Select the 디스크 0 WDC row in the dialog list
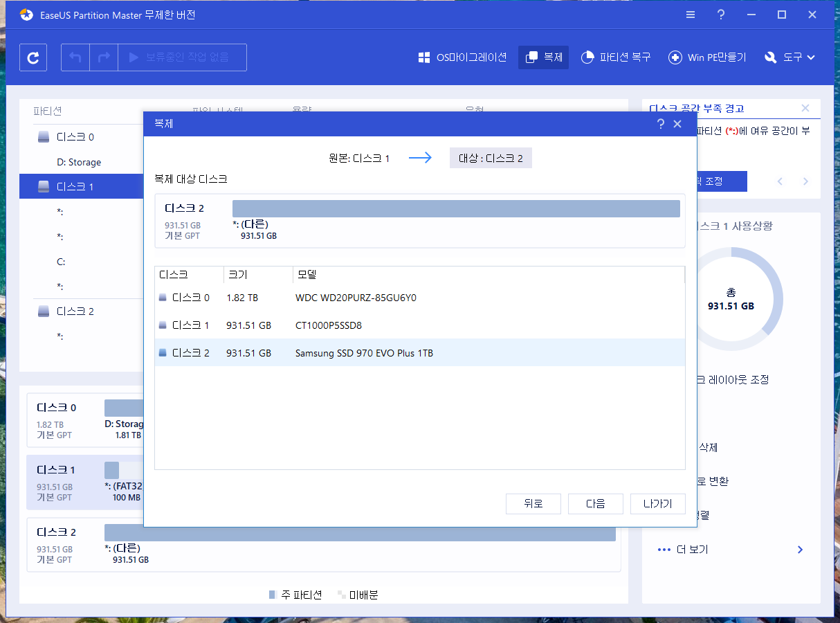The height and width of the screenshot is (623, 840). [420, 298]
